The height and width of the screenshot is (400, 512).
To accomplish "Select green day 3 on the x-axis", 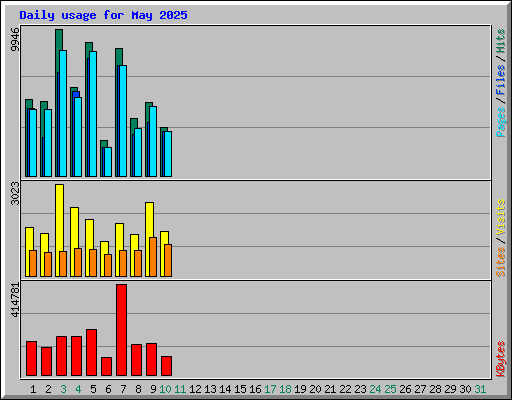I will [x=63, y=389].
